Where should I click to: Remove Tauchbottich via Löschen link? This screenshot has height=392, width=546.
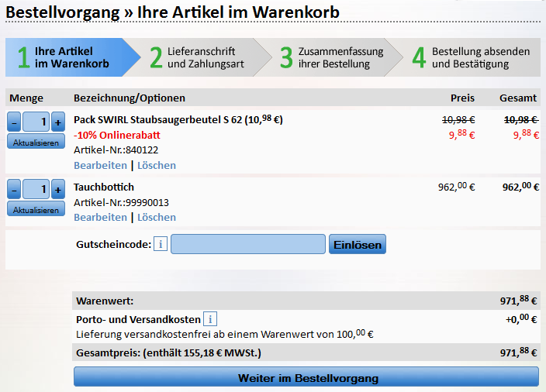tap(157, 217)
